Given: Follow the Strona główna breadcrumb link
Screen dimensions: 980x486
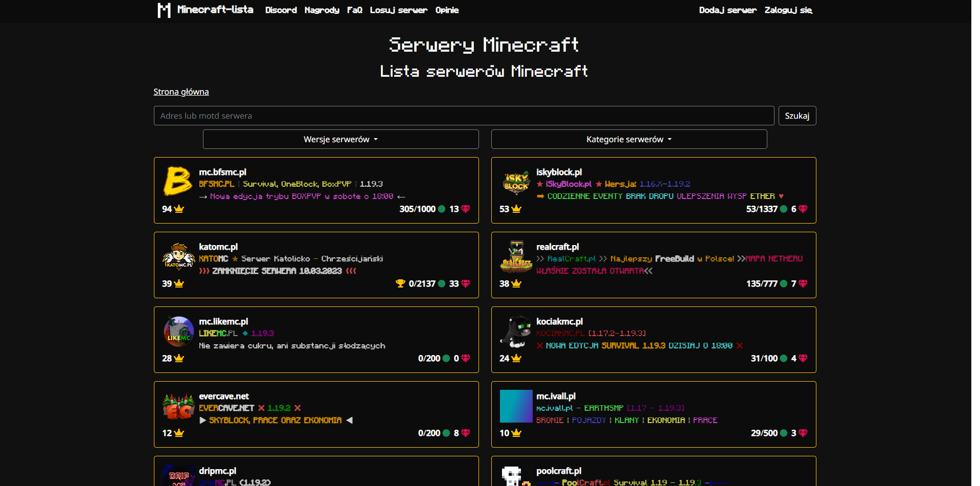Looking at the screenshot, I should point(181,92).
